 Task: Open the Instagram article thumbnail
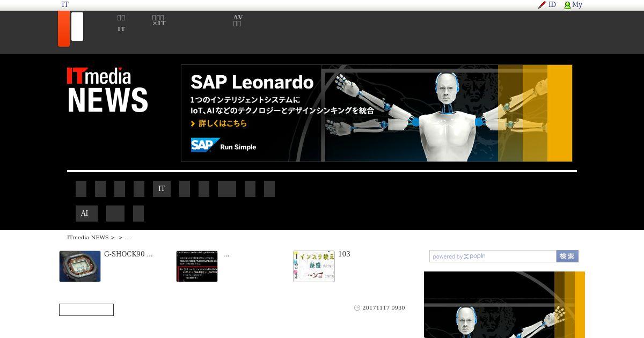[314, 266]
